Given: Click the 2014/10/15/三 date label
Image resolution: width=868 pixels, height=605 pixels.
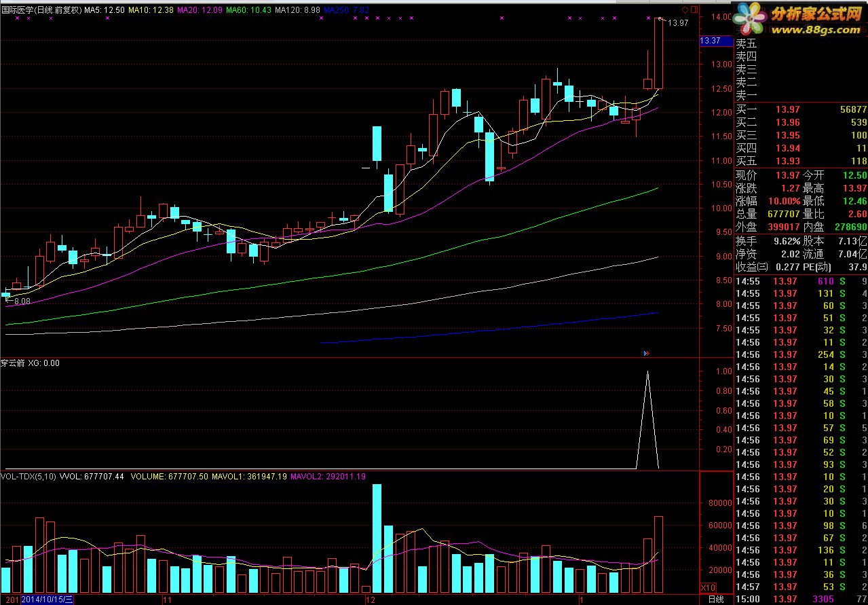Looking at the screenshot, I should [47, 600].
